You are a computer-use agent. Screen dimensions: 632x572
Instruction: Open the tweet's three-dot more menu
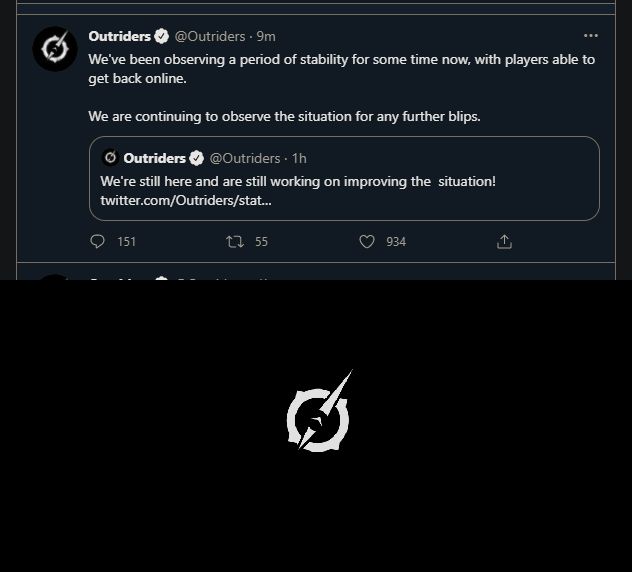(x=590, y=36)
